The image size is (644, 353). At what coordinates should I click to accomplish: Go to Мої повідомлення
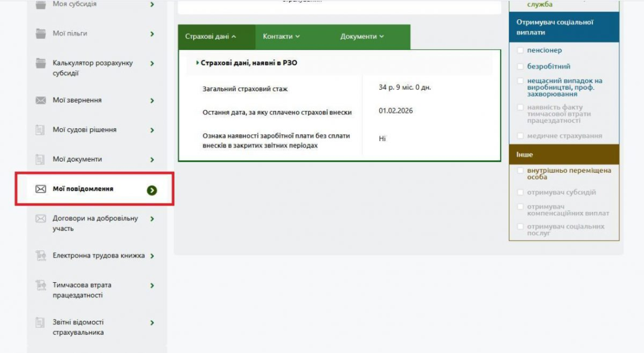click(x=83, y=189)
